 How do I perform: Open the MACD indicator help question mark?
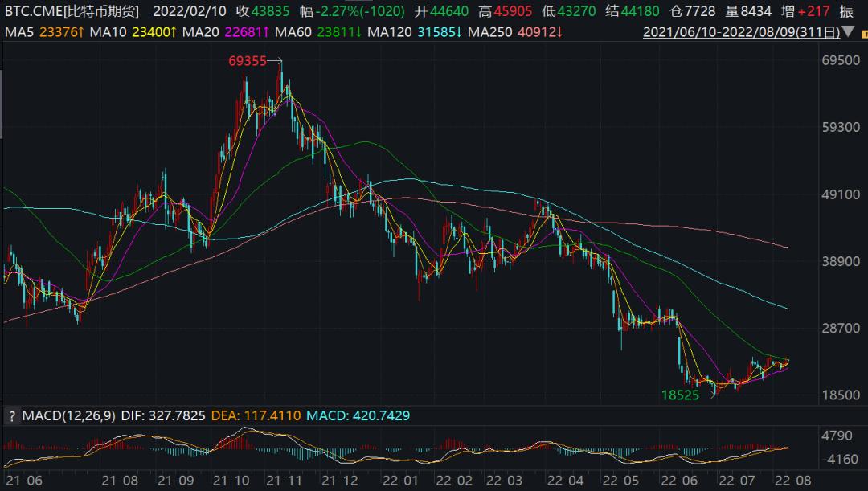11,416
